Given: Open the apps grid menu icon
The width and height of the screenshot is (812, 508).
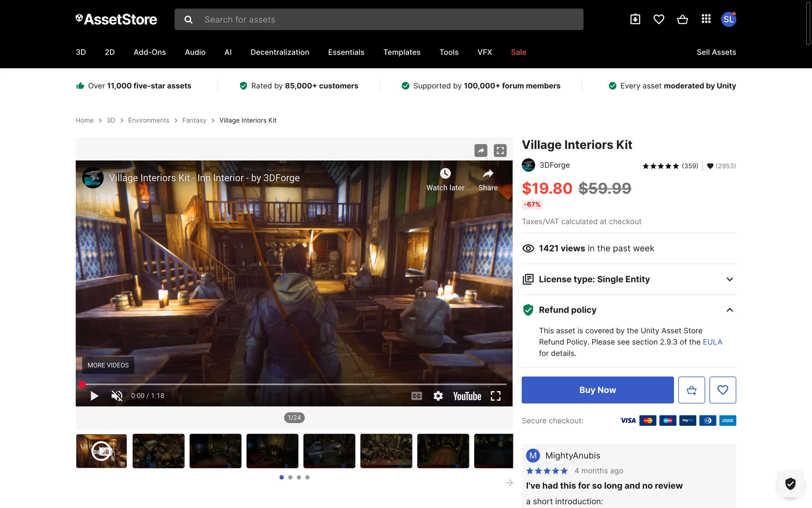Looking at the screenshot, I should tap(706, 19).
